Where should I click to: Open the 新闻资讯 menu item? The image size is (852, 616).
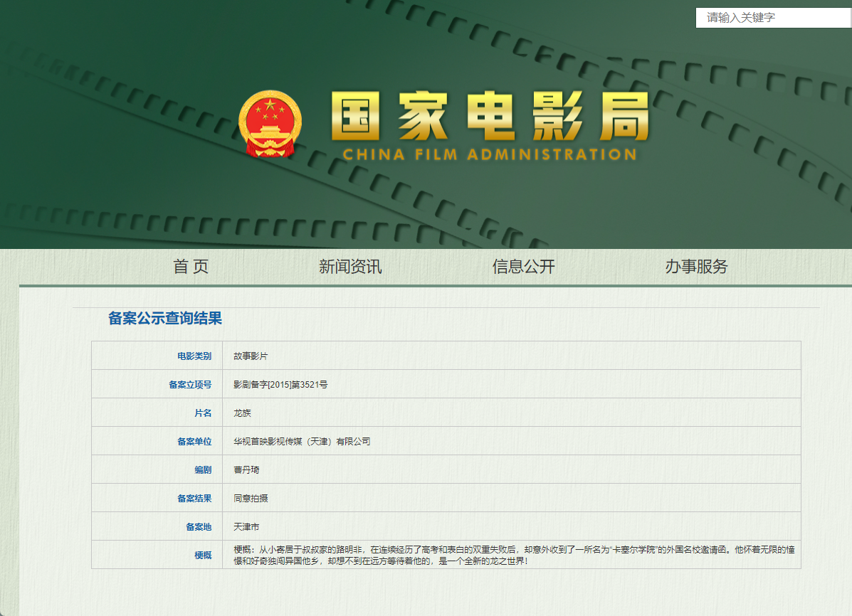[x=350, y=266]
